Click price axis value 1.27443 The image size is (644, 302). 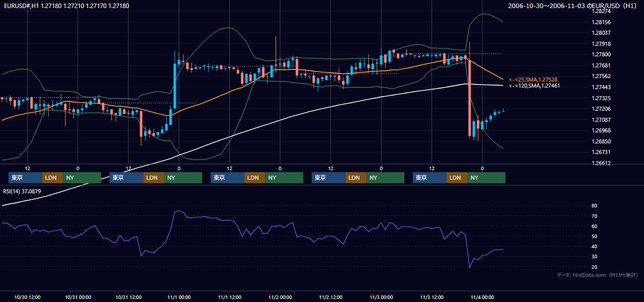click(602, 87)
